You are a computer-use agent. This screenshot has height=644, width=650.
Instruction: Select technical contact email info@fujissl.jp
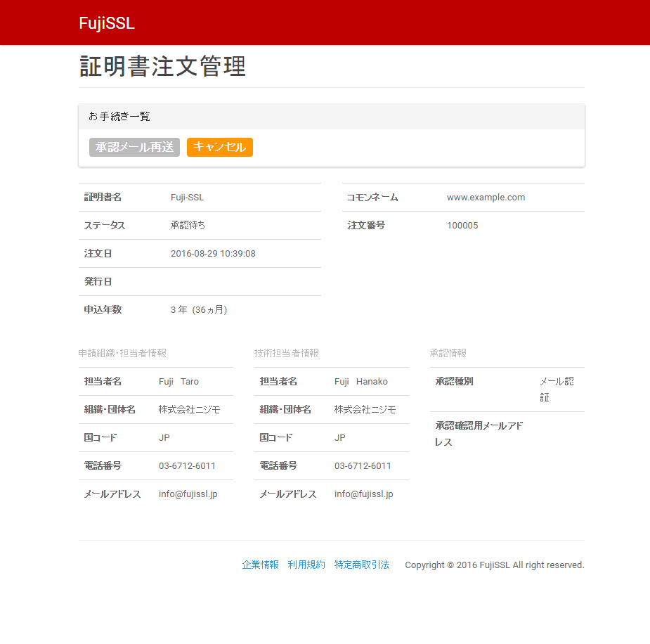coord(364,494)
